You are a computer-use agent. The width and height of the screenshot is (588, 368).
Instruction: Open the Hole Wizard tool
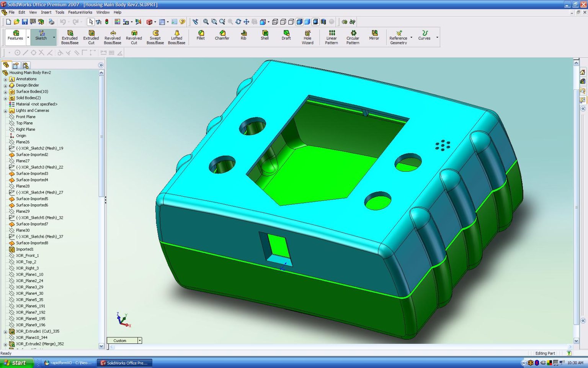307,37
